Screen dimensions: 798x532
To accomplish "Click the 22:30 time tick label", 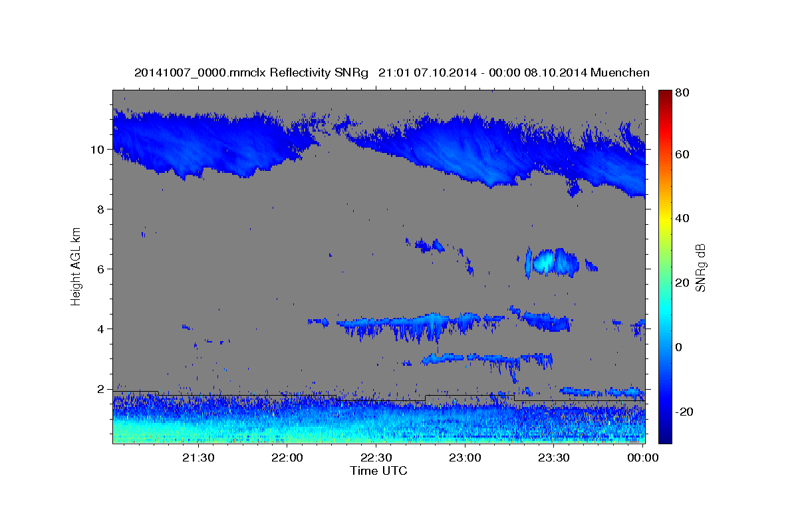I will tap(376, 458).
